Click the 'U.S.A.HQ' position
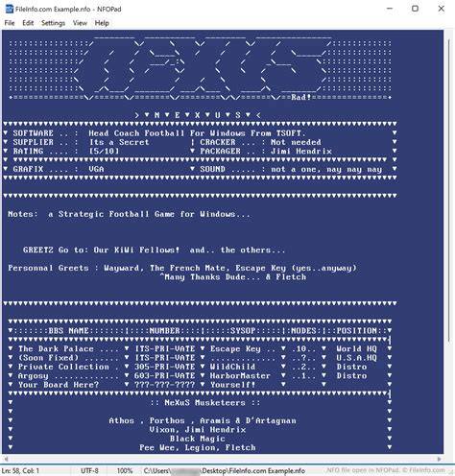 [x=357, y=358]
